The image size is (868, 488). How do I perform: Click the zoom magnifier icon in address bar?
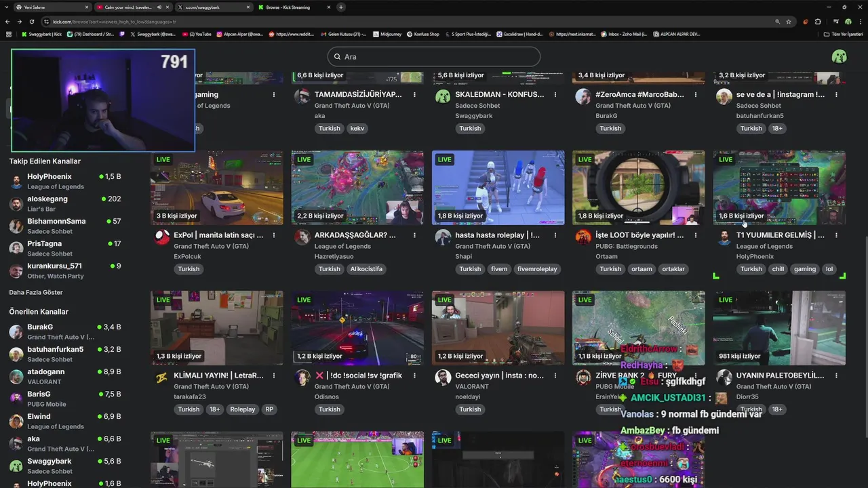tap(778, 22)
